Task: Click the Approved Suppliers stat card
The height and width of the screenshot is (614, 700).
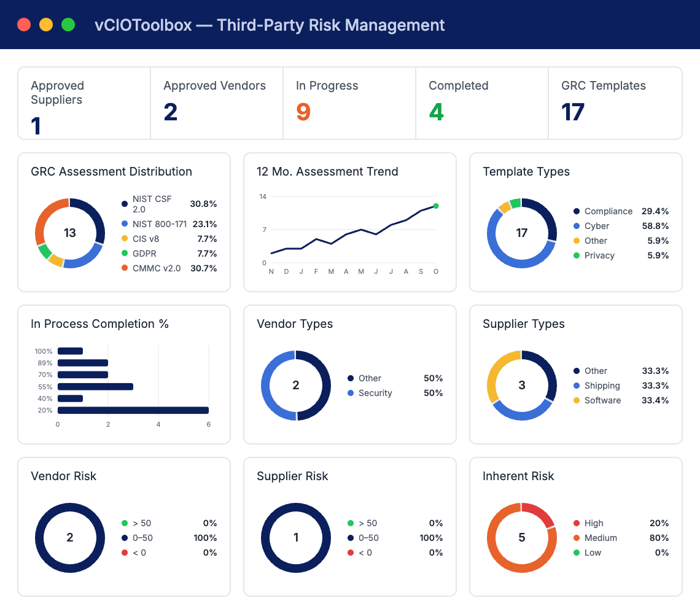Action: click(x=84, y=103)
